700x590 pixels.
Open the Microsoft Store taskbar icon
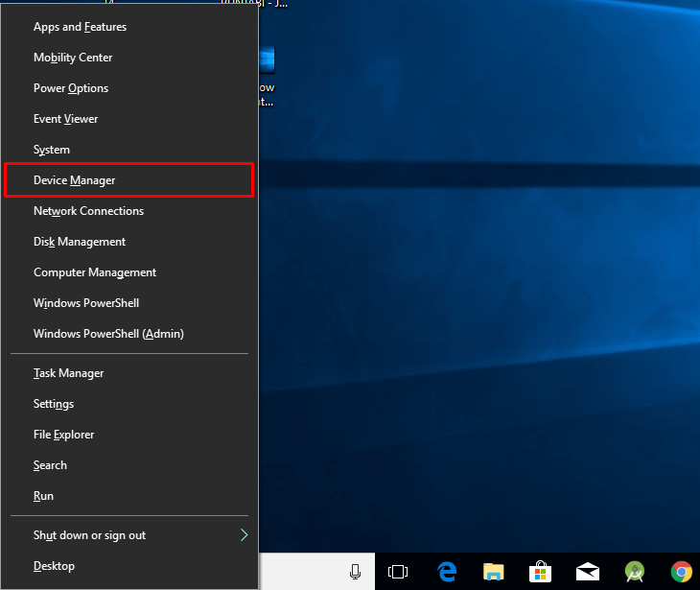(540, 572)
